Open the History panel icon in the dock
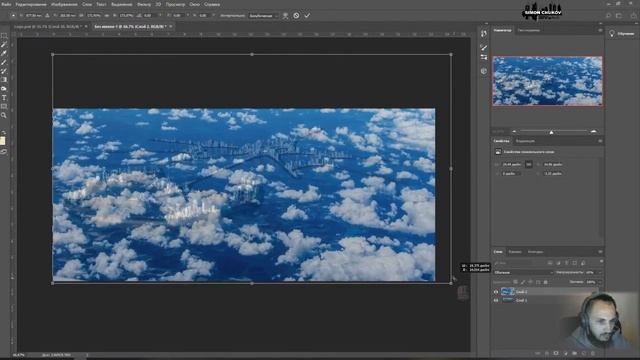 484,34
